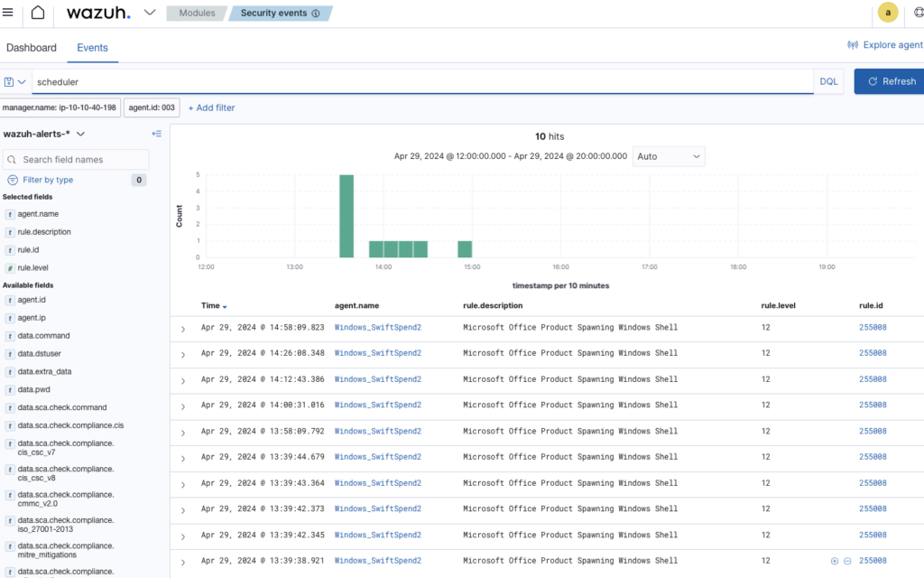Expand the 14:26:08.348 event row

click(x=183, y=355)
